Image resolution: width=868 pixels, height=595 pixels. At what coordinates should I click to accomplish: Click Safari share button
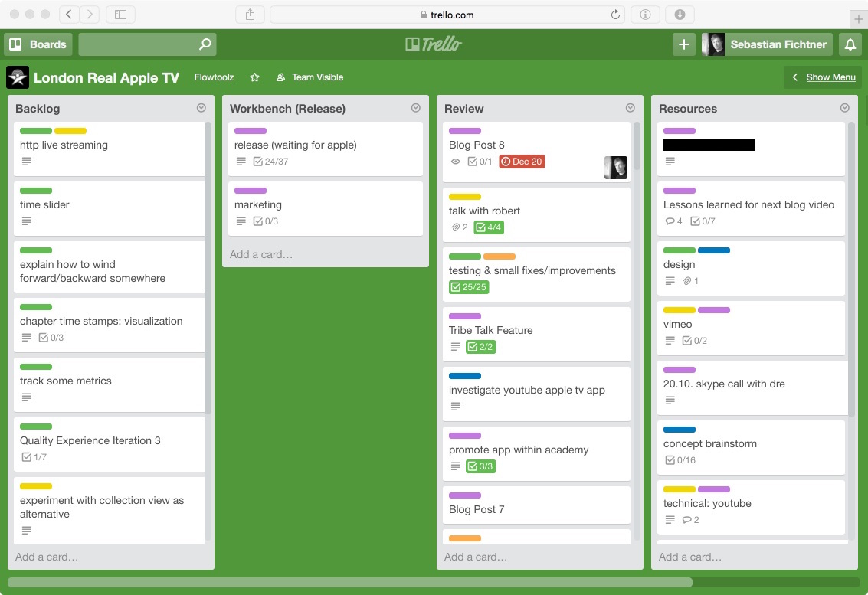[251, 15]
